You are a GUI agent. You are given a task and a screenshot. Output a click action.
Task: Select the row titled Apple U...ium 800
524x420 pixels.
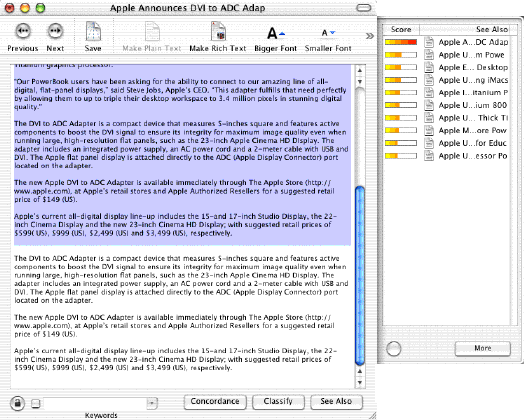446,105
